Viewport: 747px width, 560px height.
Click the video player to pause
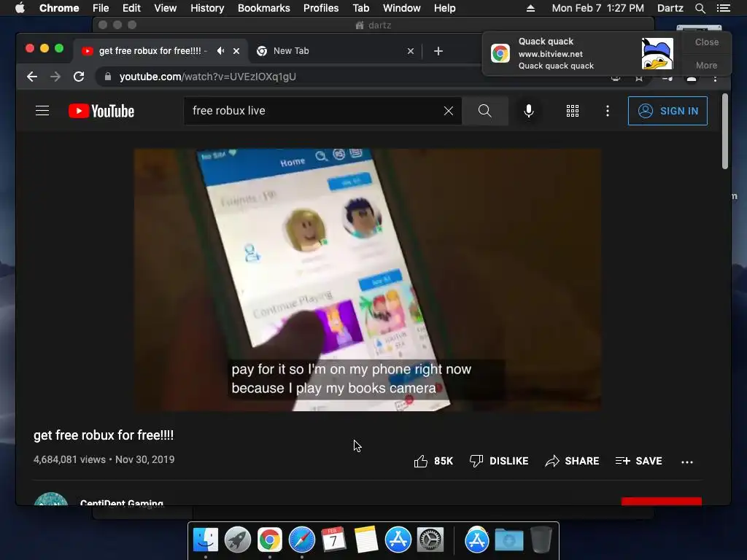[368, 280]
